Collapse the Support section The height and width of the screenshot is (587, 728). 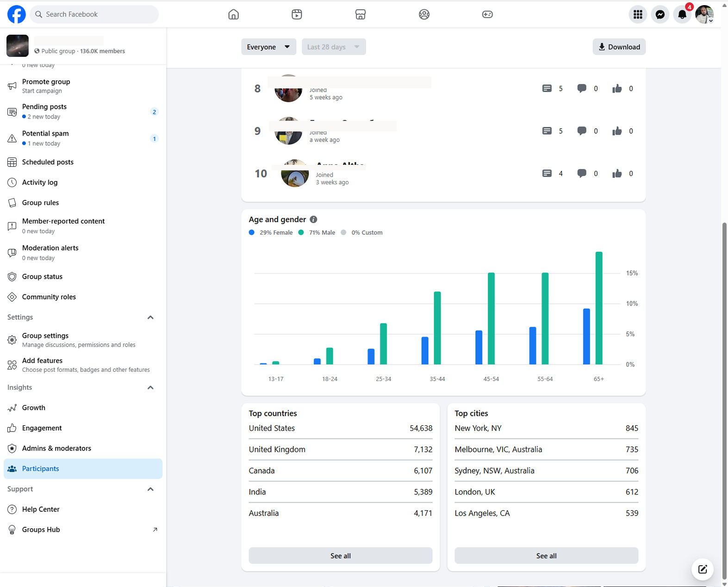coord(150,489)
